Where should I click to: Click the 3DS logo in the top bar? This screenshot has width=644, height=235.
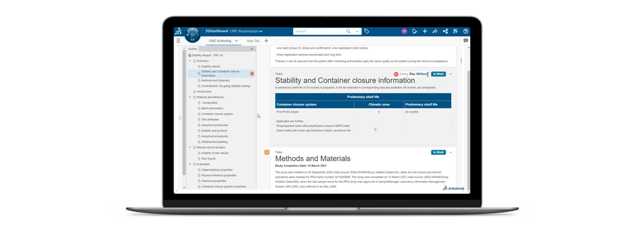coord(178,31)
